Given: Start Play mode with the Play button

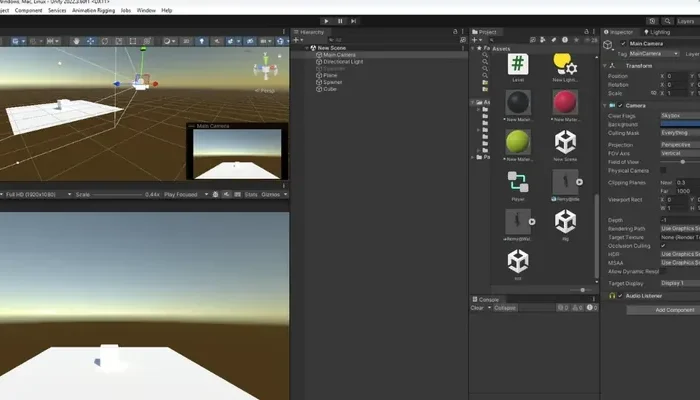Looking at the screenshot, I should click(x=326, y=21).
